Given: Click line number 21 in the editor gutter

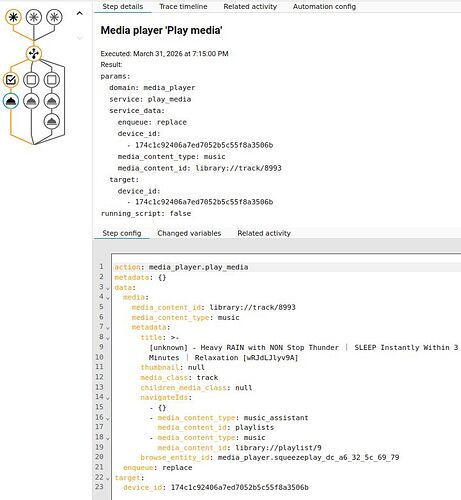Looking at the screenshot, I should tap(99, 467).
